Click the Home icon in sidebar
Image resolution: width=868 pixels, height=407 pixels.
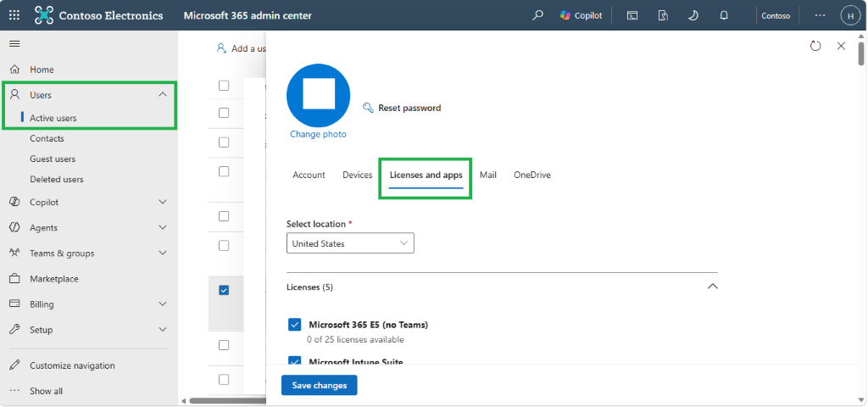coord(15,70)
